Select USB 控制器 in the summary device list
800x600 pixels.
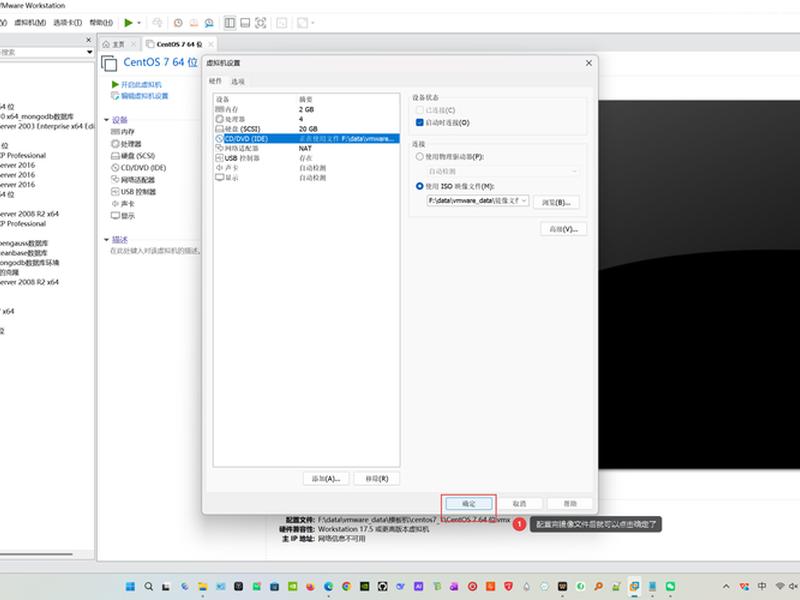tap(133, 192)
